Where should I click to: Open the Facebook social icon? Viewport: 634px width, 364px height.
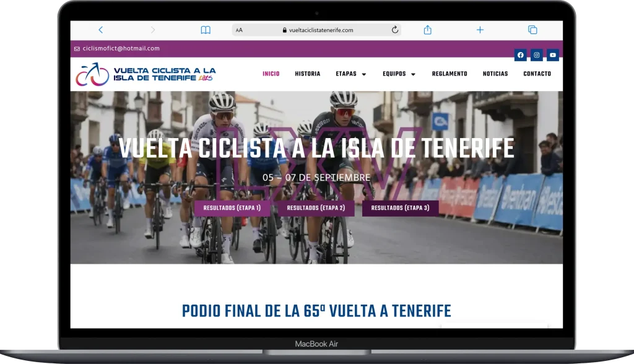[520, 55]
